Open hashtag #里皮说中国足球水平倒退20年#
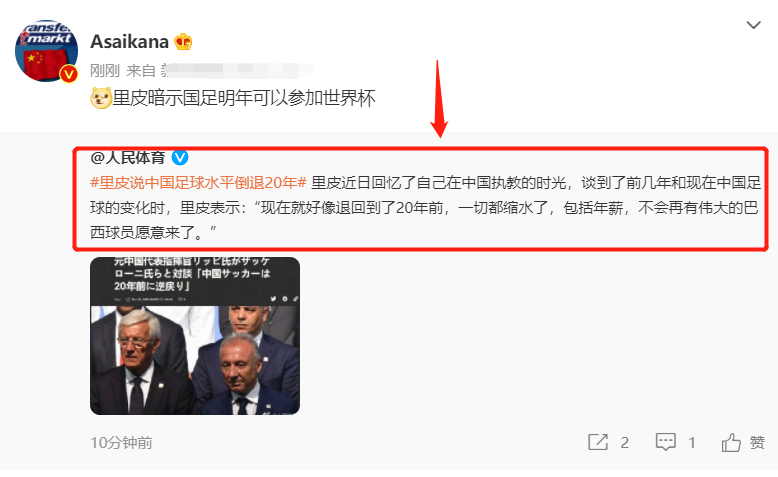 click(198, 183)
